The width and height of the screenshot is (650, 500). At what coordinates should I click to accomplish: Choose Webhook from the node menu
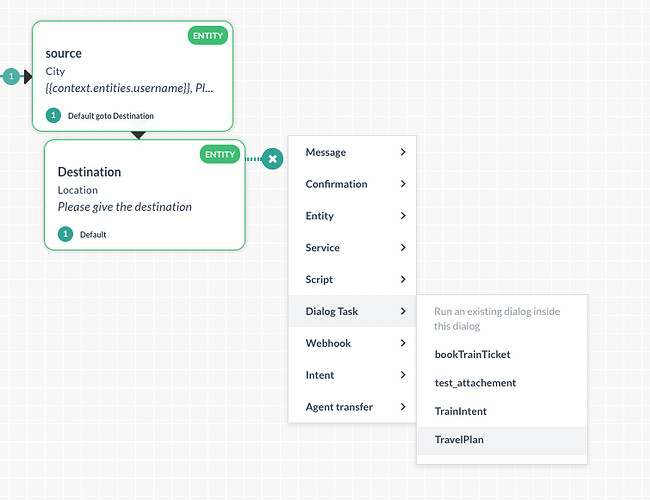tap(328, 344)
